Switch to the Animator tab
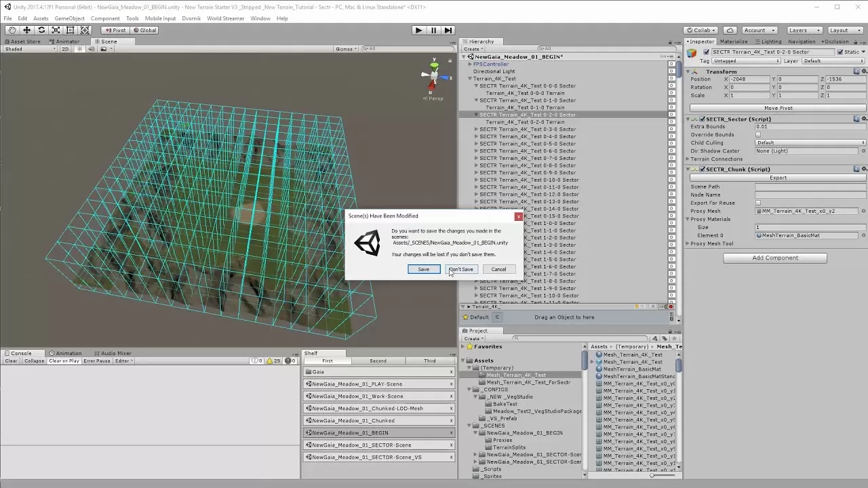 click(x=64, y=41)
